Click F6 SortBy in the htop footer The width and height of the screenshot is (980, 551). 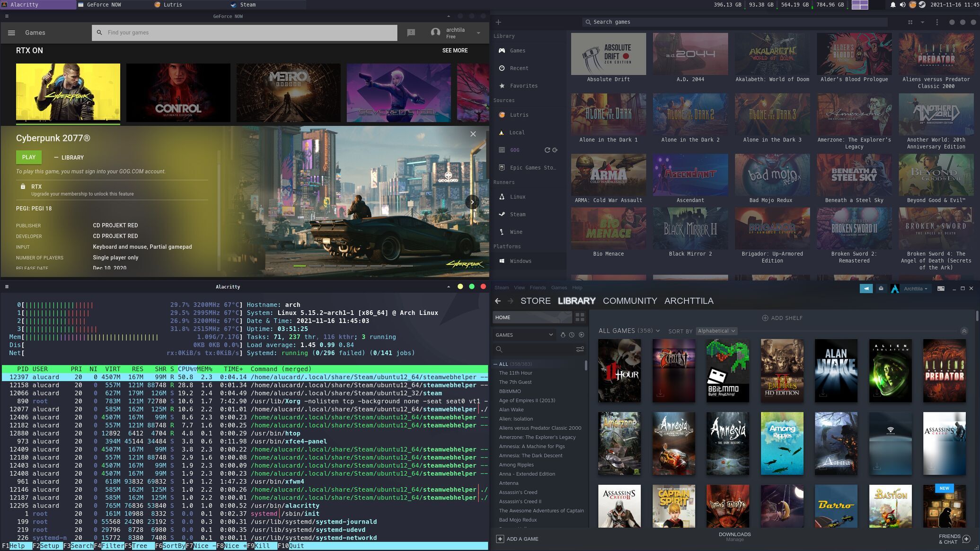pos(170,546)
